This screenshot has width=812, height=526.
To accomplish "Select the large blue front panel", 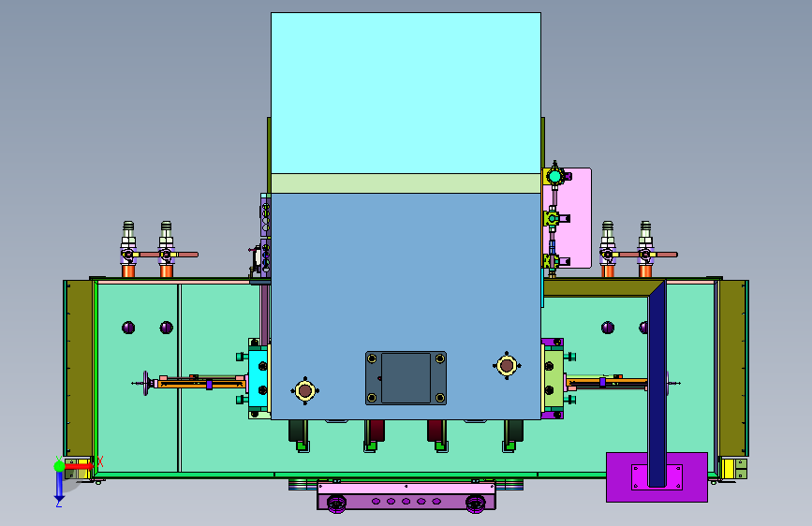I will click(406, 305).
